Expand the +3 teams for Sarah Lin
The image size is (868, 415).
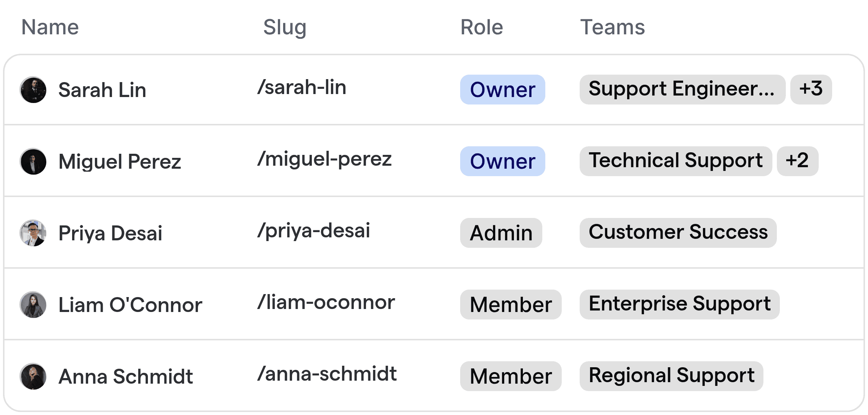pos(810,89)
